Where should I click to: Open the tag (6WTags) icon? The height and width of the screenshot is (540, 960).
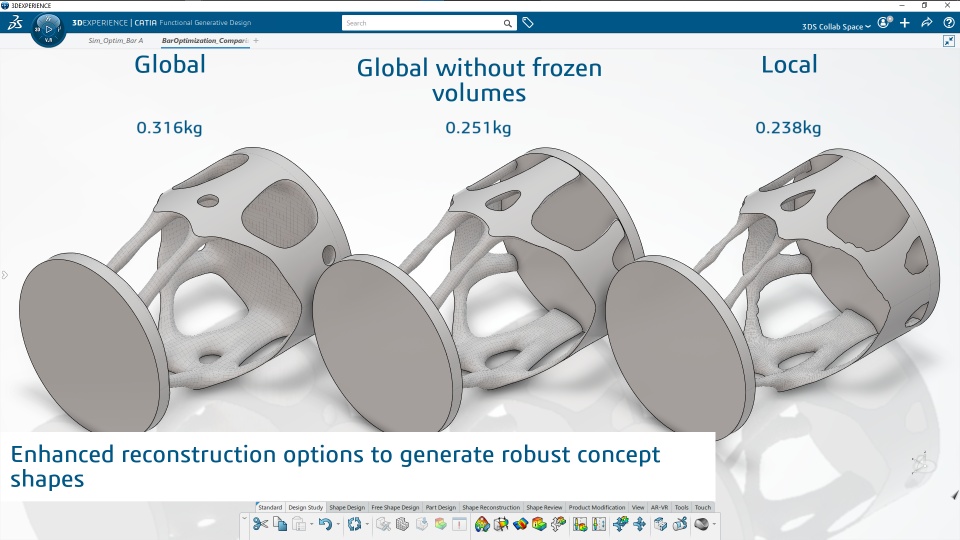(528, 23)
